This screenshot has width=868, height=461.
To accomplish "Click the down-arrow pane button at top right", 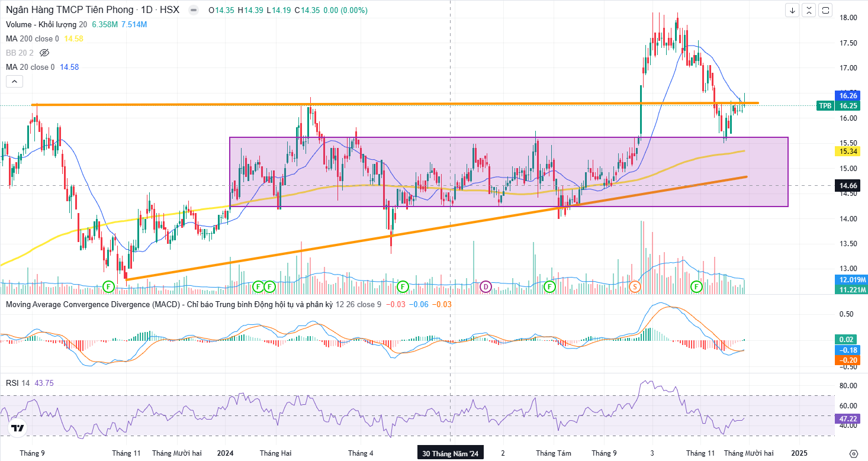I will pyautogui.click(x=792, y=10).
